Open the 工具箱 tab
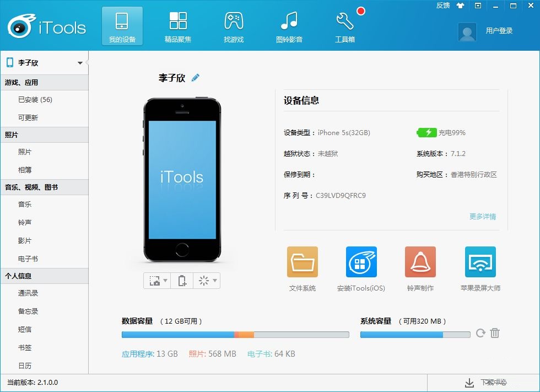 345,26
